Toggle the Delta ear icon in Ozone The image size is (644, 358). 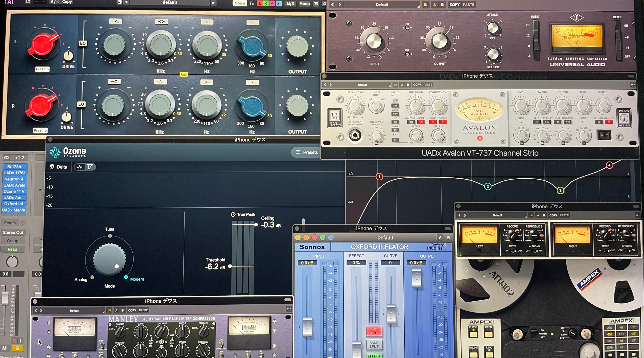click(x=52, y=167)
